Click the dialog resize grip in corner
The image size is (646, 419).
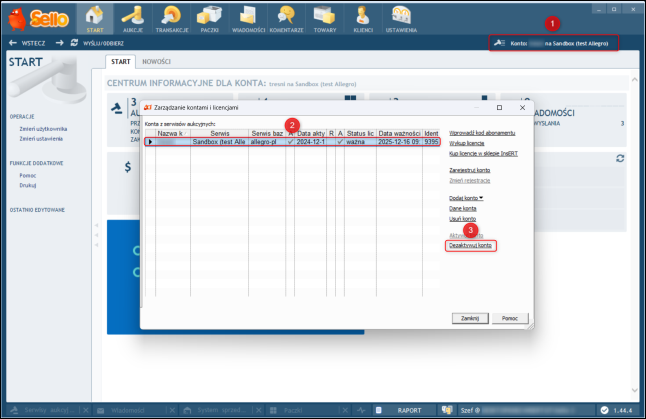pyautogui.click(x=530, y=326)
